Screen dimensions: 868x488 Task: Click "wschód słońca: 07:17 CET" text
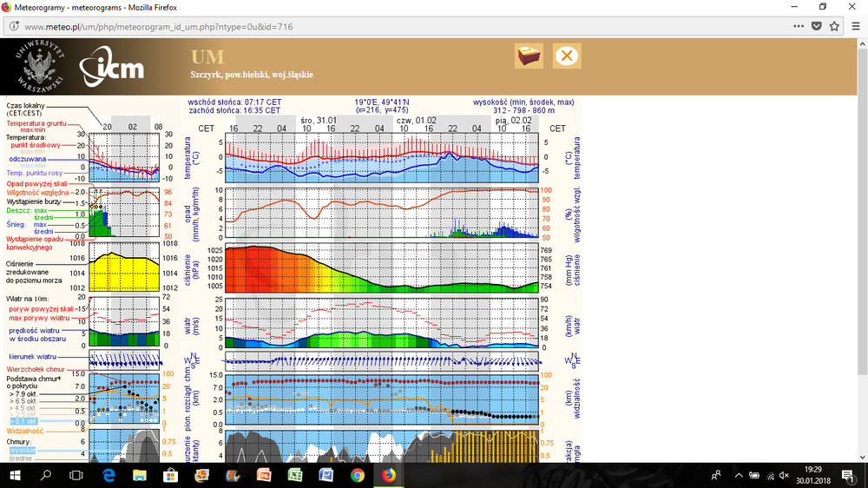(234, 102)
